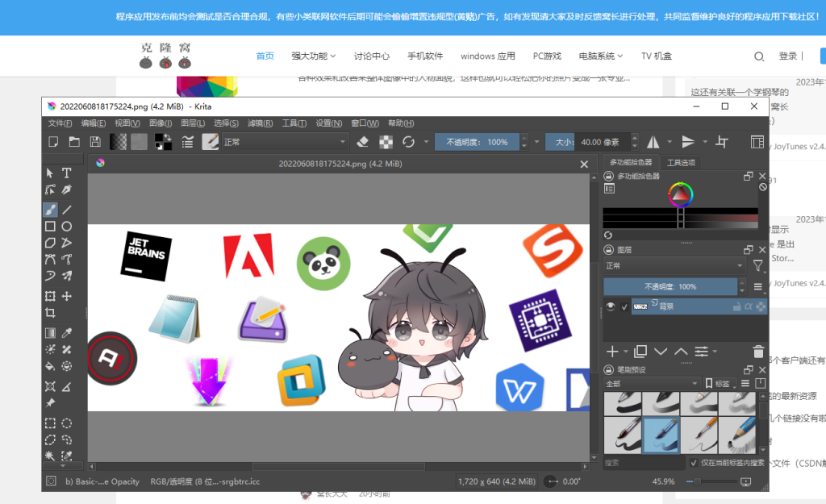Switch to the 工具选项 tab
826x504 pixels.
click(681, 163)
